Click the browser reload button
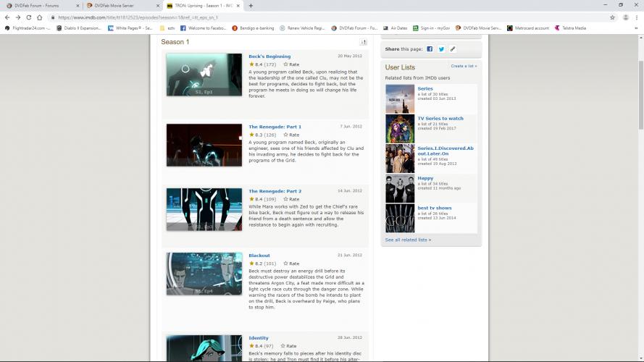Viewport: 644px width, 362px height. click(28, 17)
